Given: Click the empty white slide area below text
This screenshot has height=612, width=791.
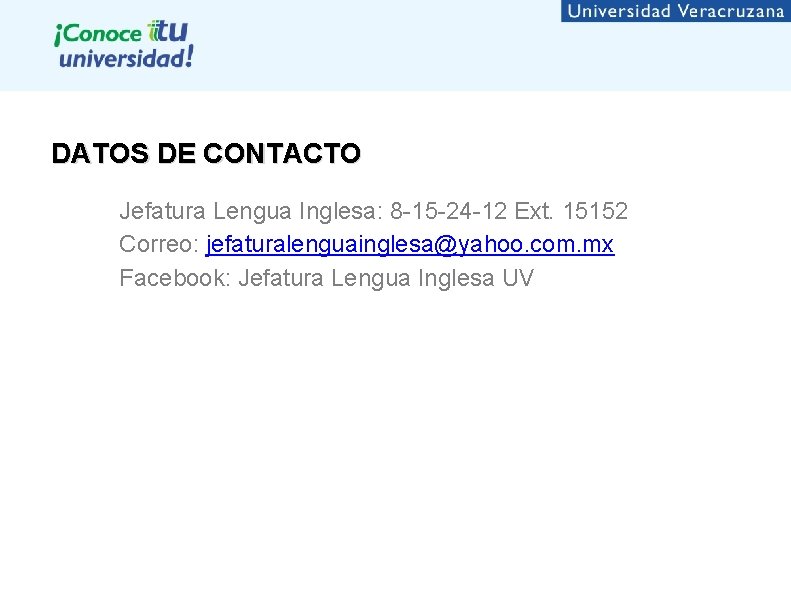Looking at the screenshot, I should point(396,444).
